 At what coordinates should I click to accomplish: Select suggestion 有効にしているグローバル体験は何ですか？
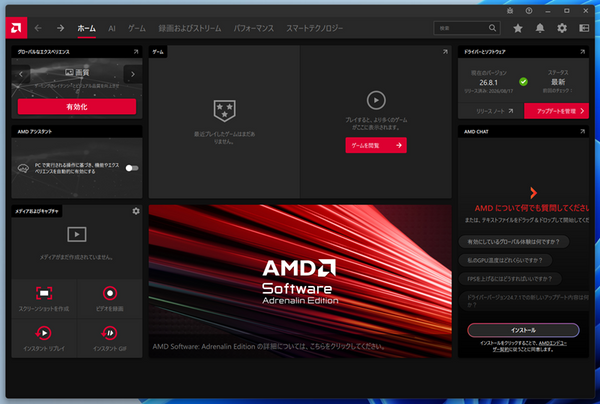point(514,242)
